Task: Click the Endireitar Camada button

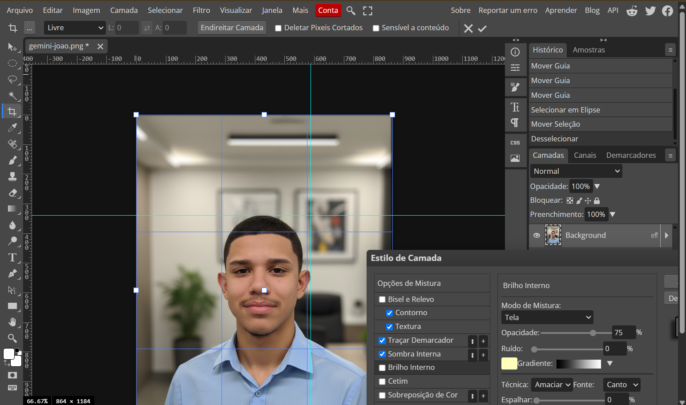Action: [x=231, y=28]
